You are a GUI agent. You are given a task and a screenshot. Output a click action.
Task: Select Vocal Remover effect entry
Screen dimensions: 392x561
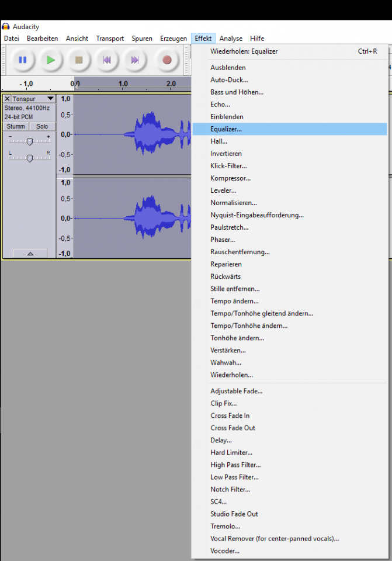tap(275, 539)
